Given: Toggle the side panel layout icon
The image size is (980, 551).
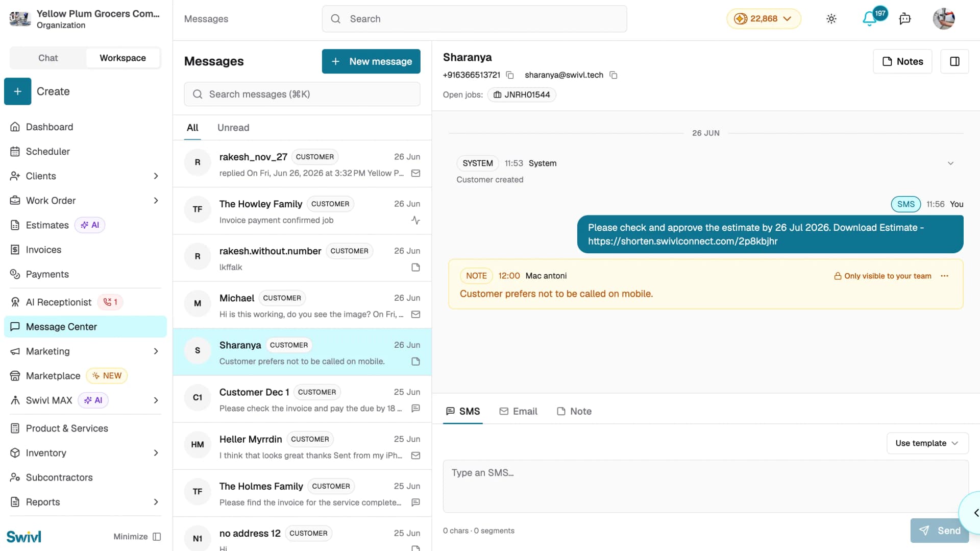Looking at the screenshot, I should [954, 61].
